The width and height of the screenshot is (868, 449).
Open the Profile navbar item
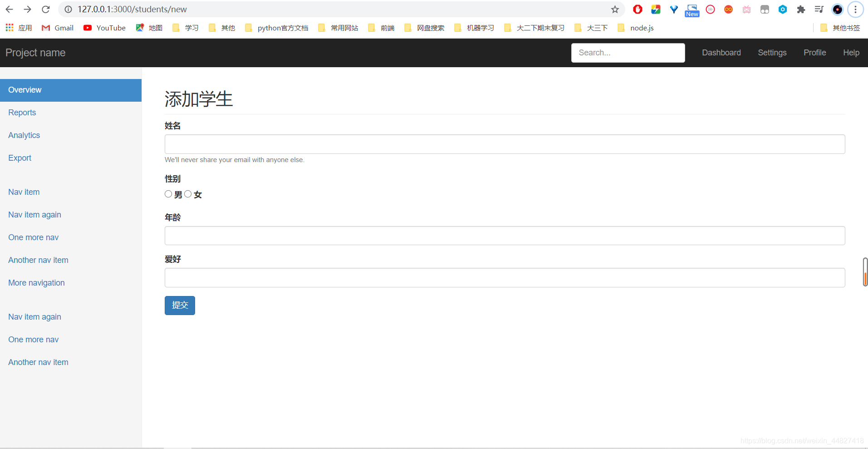click(815, 53)
